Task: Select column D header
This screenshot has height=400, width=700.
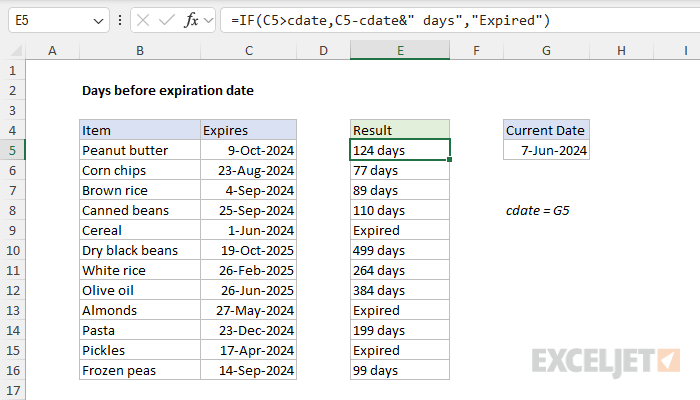Action: [323, 50]
